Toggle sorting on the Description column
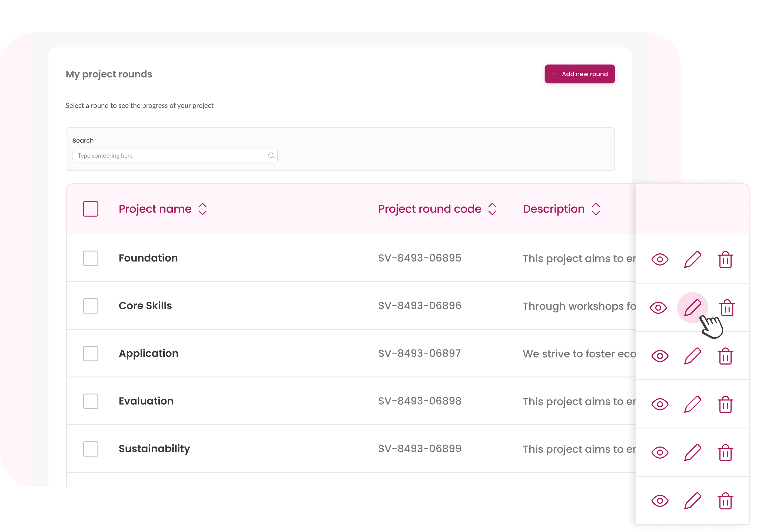The width and height of the screenshot is (757, 532). [x=595, y=209]
